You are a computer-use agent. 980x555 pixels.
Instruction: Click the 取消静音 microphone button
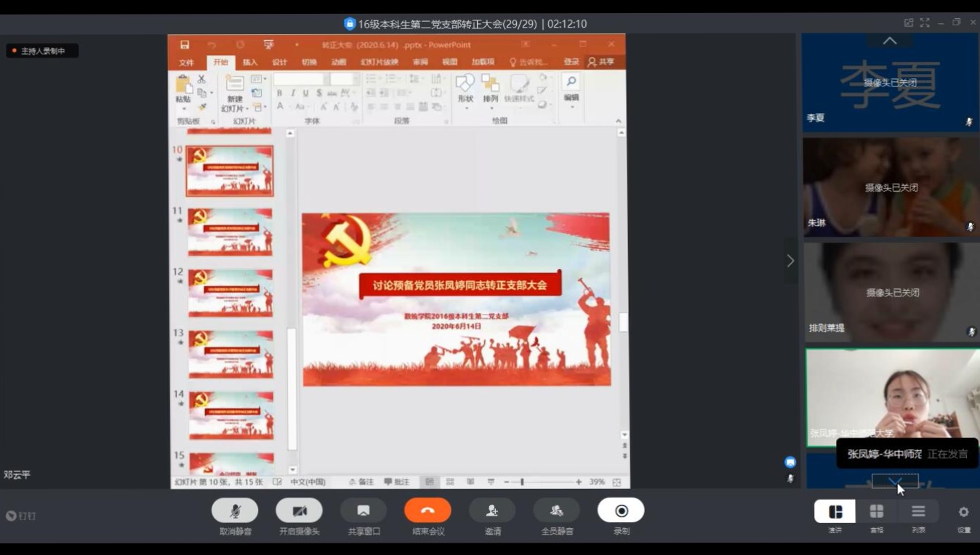click(x=235, y=511)
